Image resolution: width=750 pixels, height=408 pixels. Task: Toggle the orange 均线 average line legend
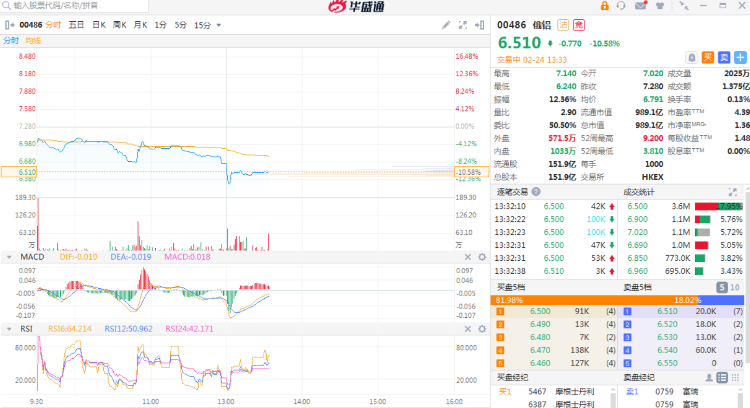[x=33, y=41]
